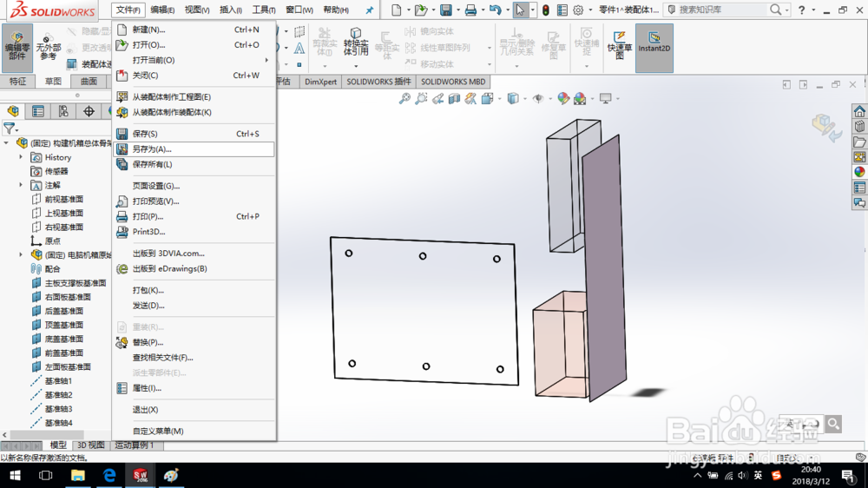Click the Open file toolbar icon
This screenshot has height=488, width=868.
[x=421, y=10]
